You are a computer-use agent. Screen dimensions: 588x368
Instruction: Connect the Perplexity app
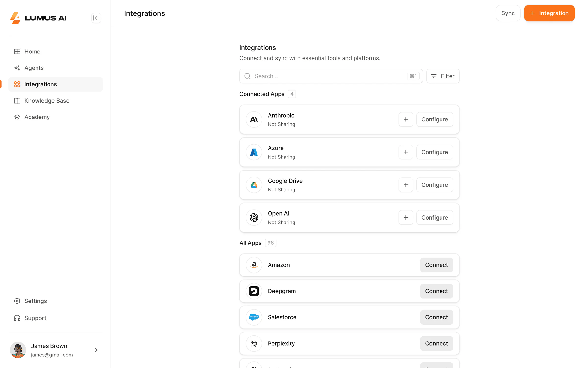click(436, 343)
